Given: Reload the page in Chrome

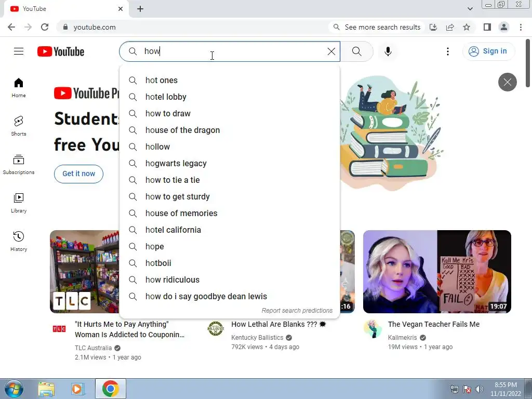Looking at the screenshot, I should 45,27.
